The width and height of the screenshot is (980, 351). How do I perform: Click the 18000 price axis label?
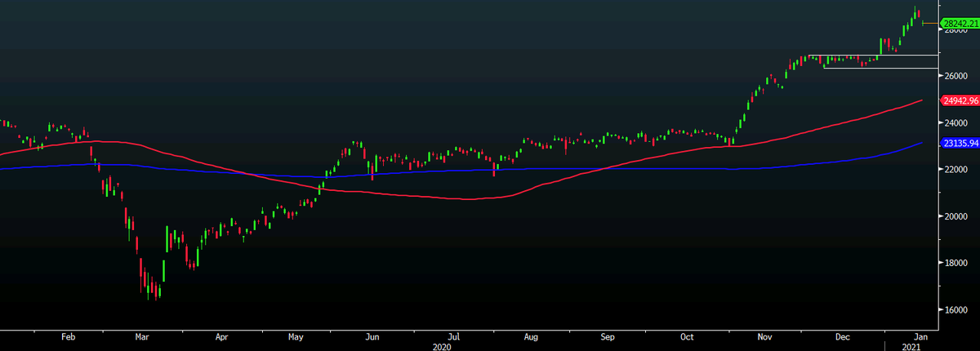tap(956, 264)
